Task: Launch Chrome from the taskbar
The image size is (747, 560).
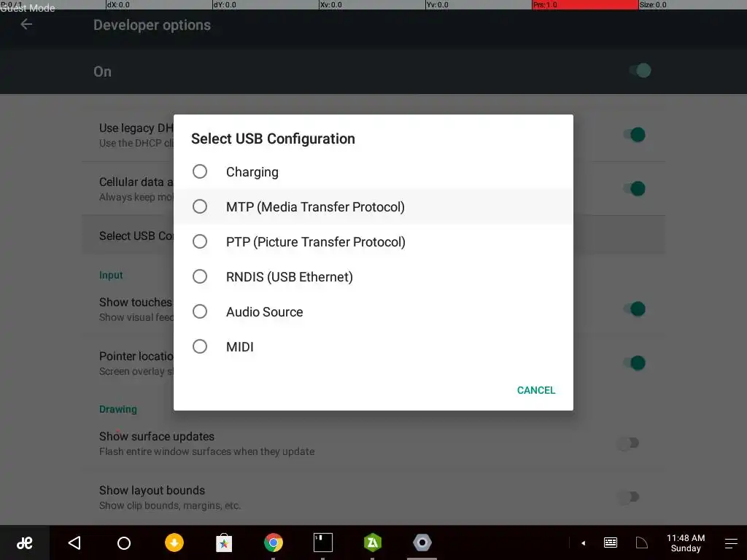Action: [274, 542]
